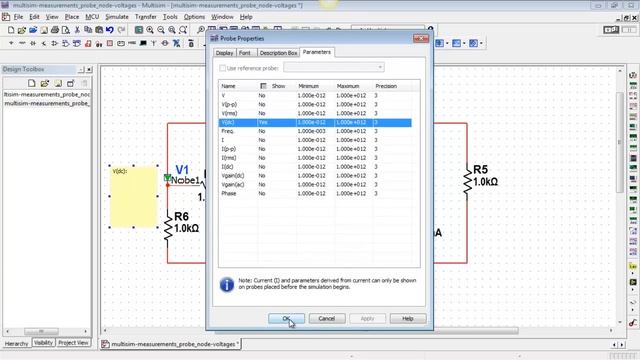The image size is (640, 360).
Task: Place a Diode component
Action: [x=33, y=43]
